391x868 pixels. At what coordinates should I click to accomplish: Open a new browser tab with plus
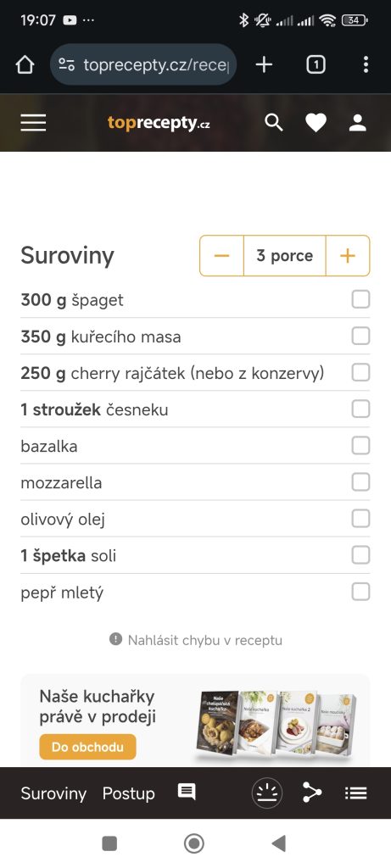[264, 64]
